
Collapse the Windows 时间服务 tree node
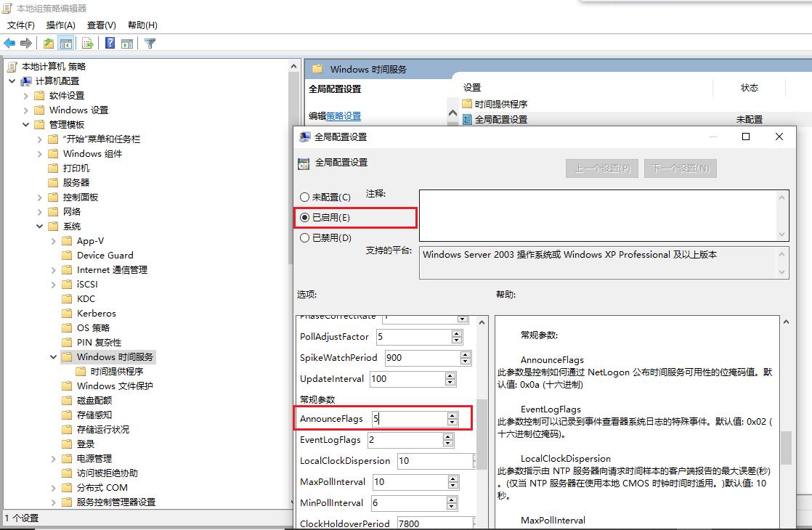tap(53, 356)
